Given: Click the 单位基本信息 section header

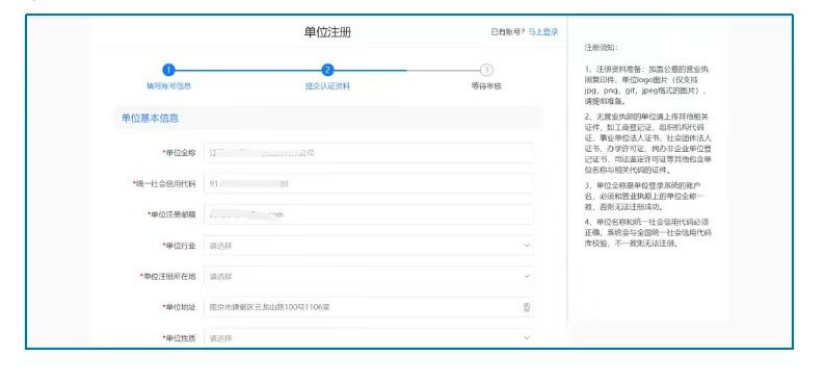Looking at the screenshot, I should click(x=150, y=118).
